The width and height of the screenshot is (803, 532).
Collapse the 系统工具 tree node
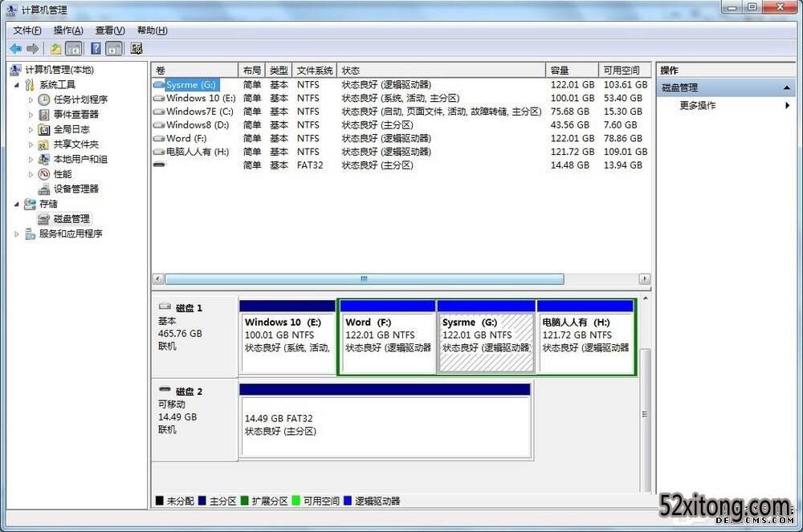(x=16, y=85)
